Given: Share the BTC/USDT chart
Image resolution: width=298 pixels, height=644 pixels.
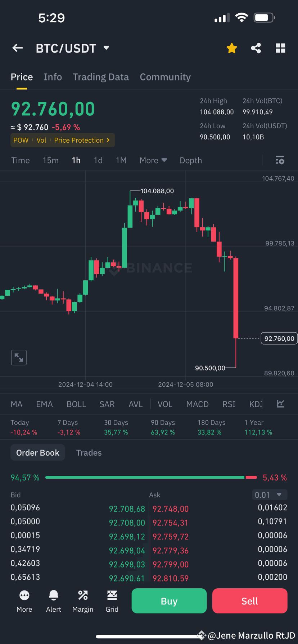Looking at the screenshot, I should coord(256,48).
